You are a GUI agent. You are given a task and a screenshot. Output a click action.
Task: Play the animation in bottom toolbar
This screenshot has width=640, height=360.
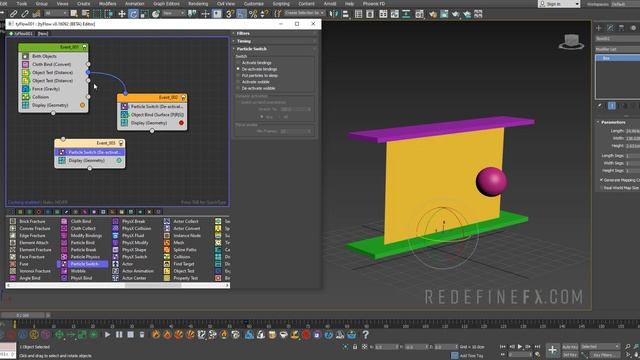[x=107, y=335]
